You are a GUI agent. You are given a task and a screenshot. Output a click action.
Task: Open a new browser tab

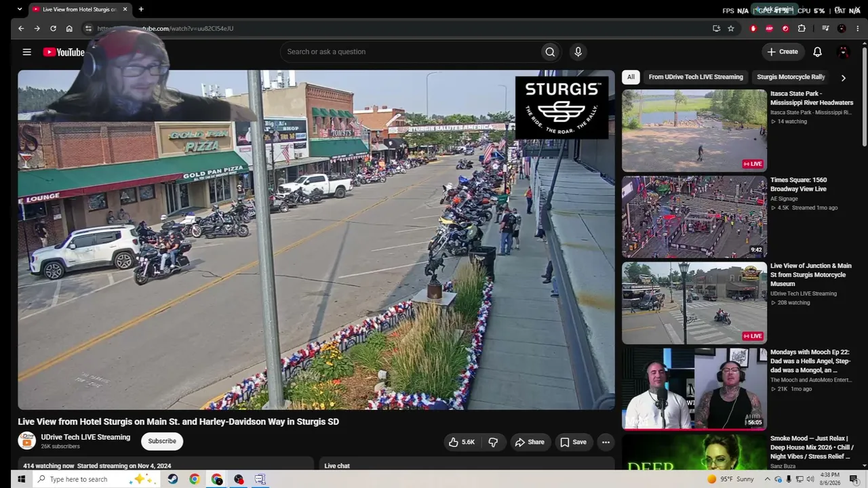pyautogui.click(x=141, y=9)
